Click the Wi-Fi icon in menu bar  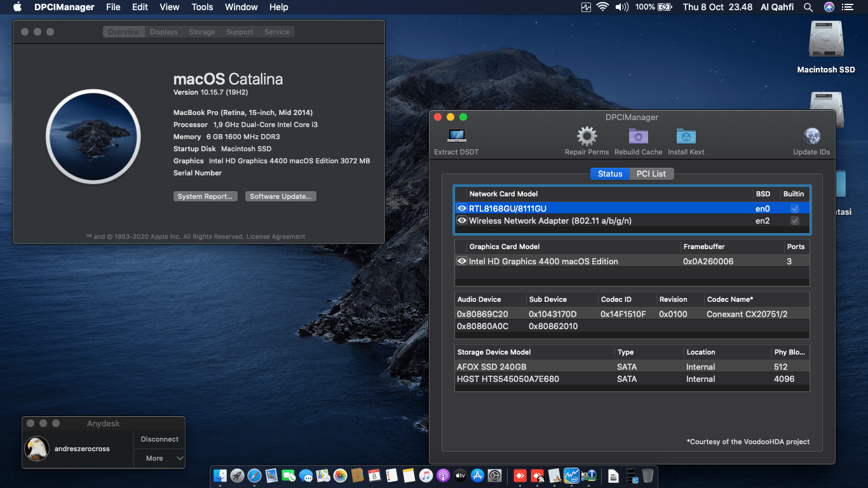(x=602, y=7)
